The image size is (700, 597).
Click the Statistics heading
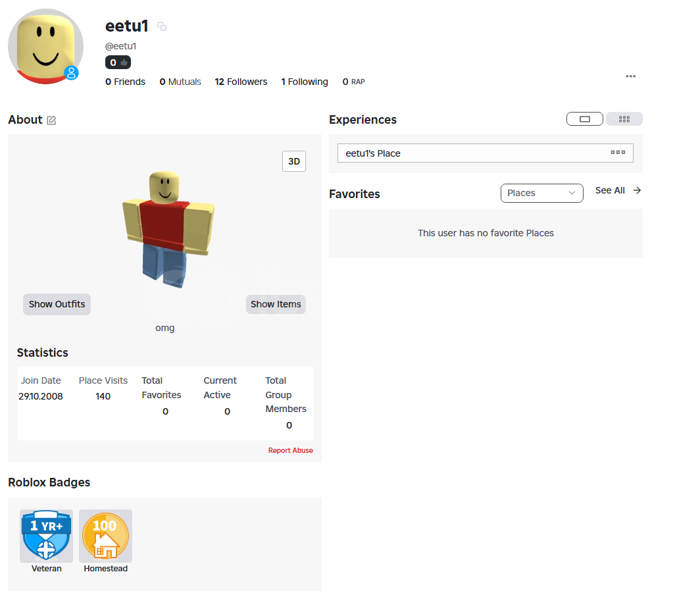click(x=42, y=353)
